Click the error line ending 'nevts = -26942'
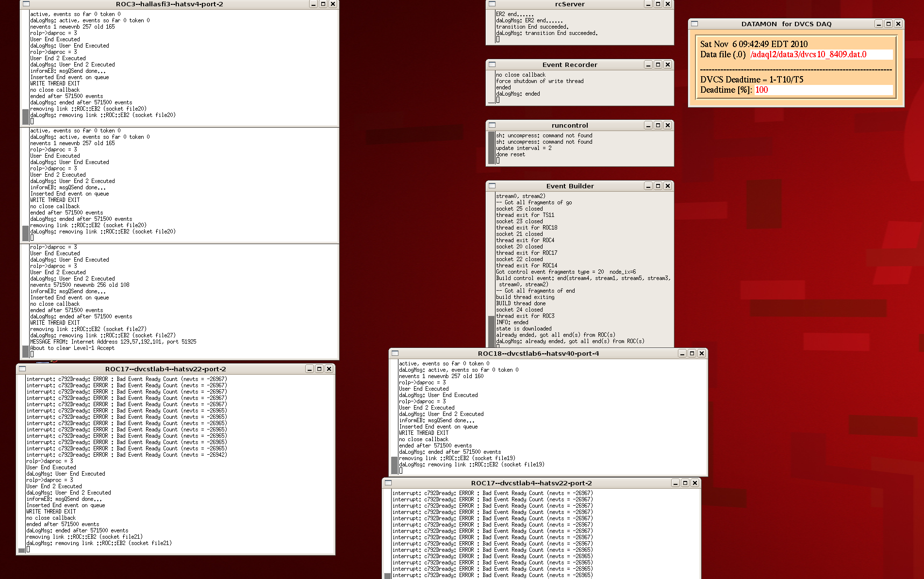 coord(127,455)
